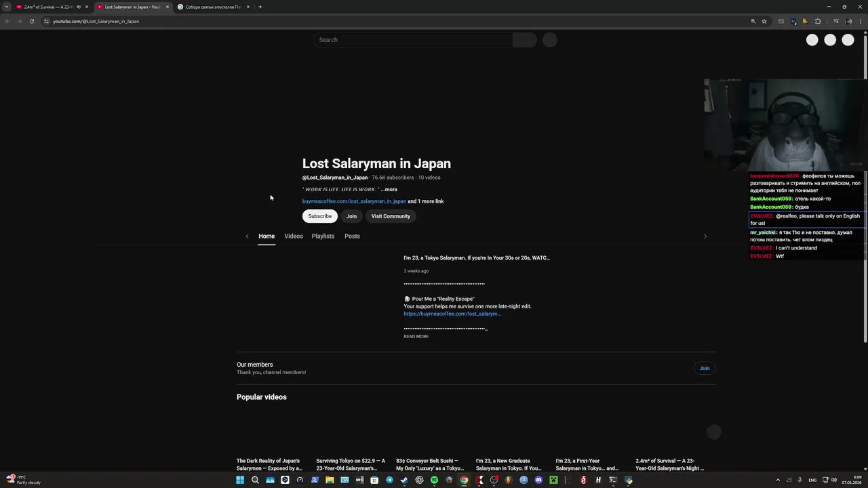Open the taskbar clock showing 6:09
868x488 pixels.
coord(852,480)
